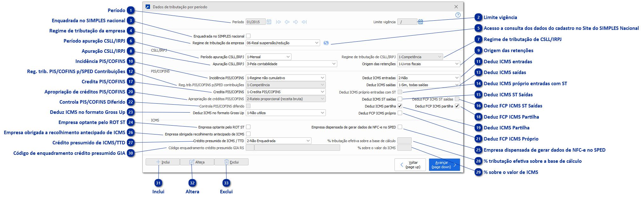
Task: Go to first period arrow icon
Action: [x=278, y=22]
